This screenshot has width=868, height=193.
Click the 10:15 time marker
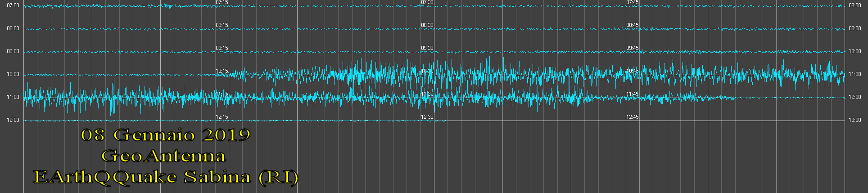tap(222, 71)
